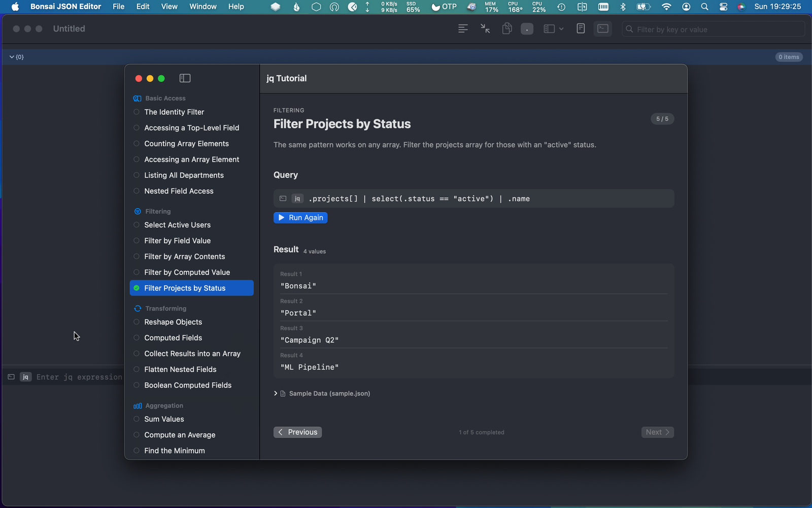Click the Filtering section icon
Screen dimensions: 812x508
click(138, 211)
